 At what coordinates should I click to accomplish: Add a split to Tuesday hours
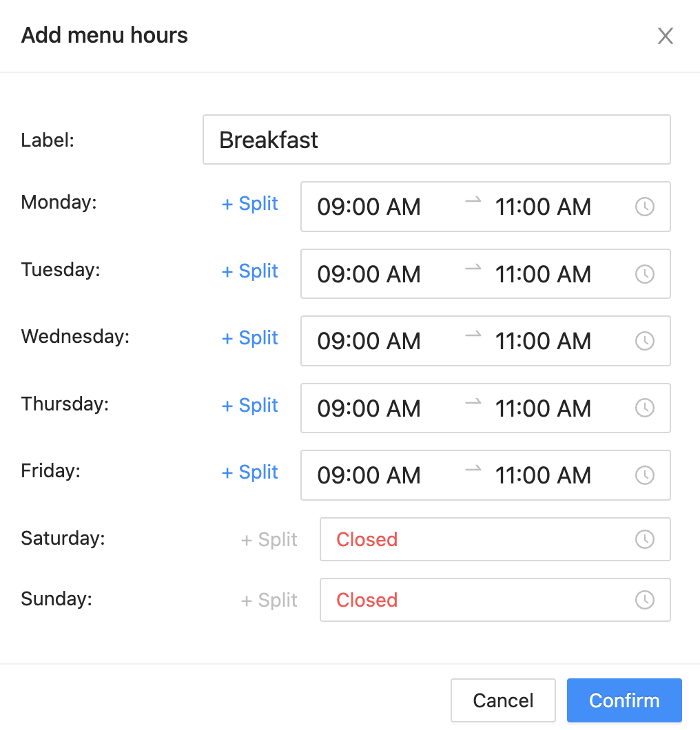click(x=249, y=271)
